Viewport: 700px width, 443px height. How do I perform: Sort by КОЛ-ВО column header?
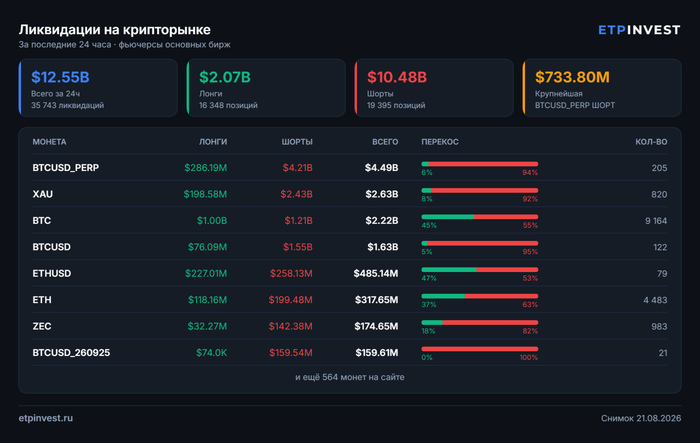pos(651,142)
